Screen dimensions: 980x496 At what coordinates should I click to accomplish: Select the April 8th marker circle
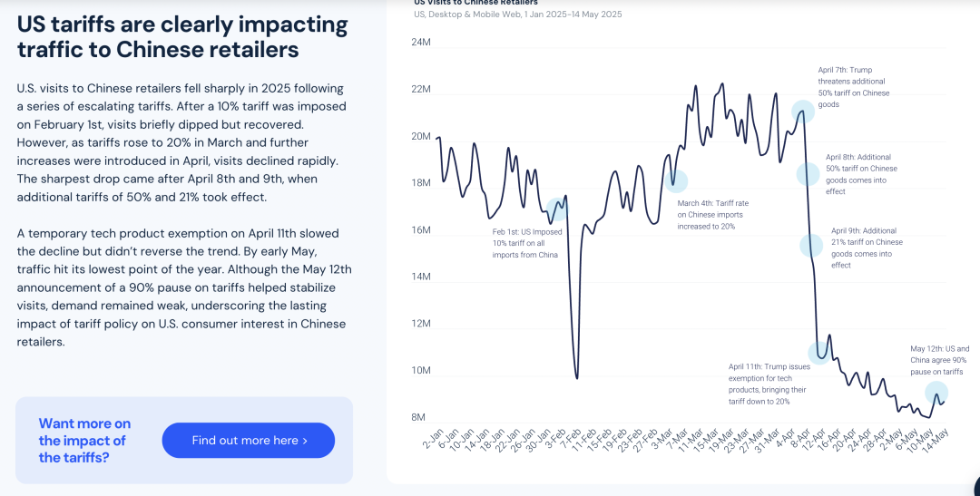point(808,174)
